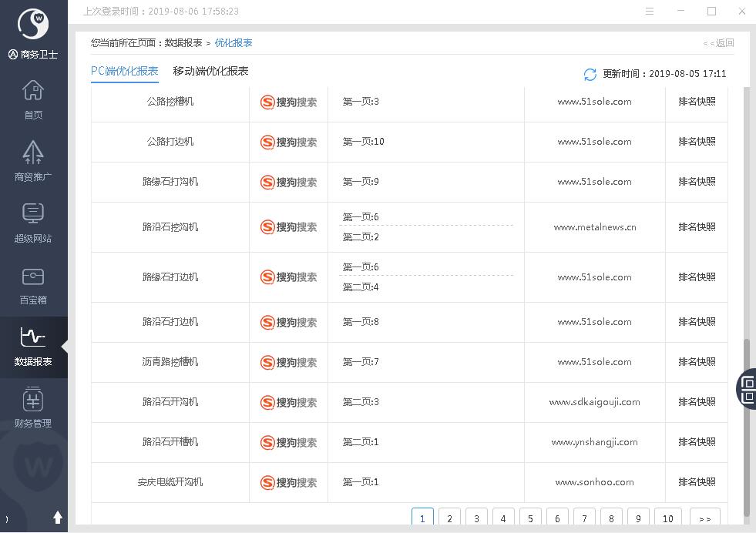Switch to 移动端优化报表 tab
This screenshot has width=756, height=533.
[x=210, y=71]
